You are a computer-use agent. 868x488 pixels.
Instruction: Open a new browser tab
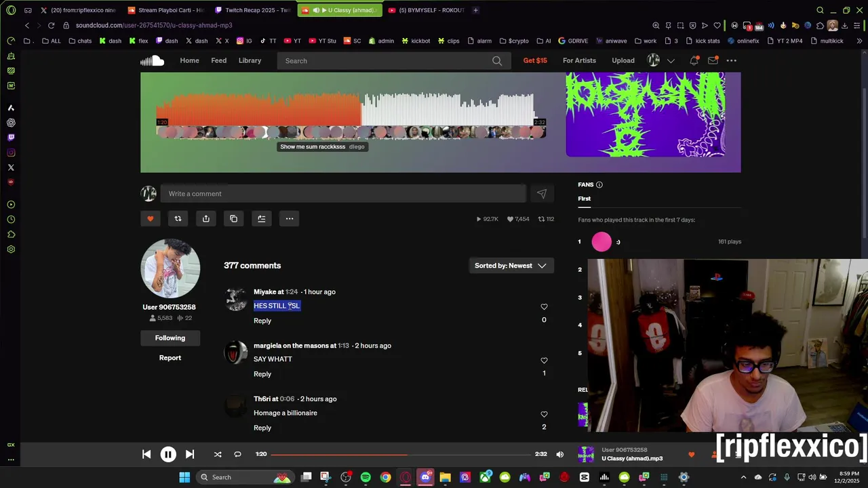click(475, 10)
